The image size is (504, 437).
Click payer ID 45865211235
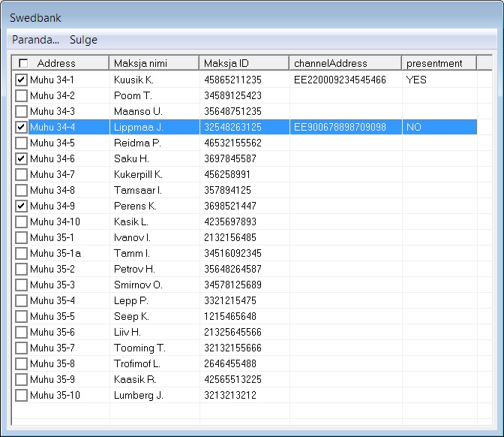tap(232, 80)
